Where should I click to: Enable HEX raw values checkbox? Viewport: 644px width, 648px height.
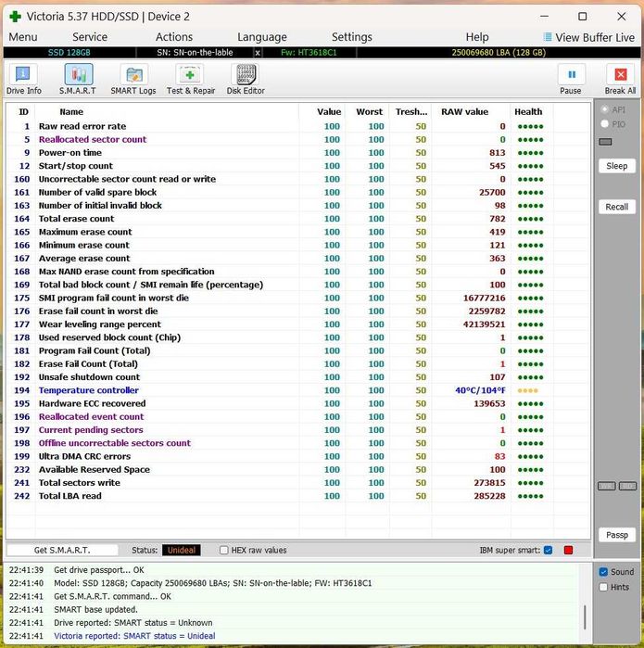[224, 550]
